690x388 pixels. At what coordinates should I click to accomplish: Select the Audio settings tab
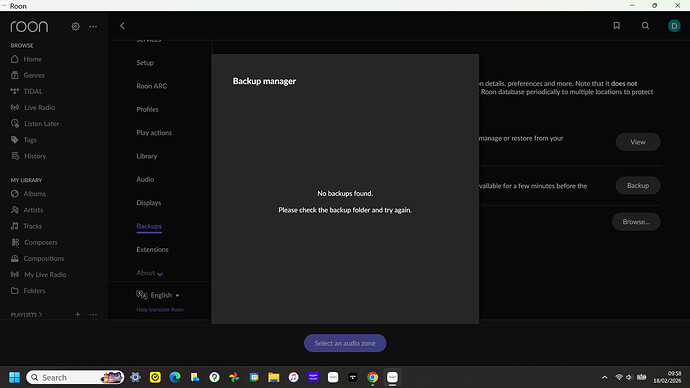[x=145, y=179]
